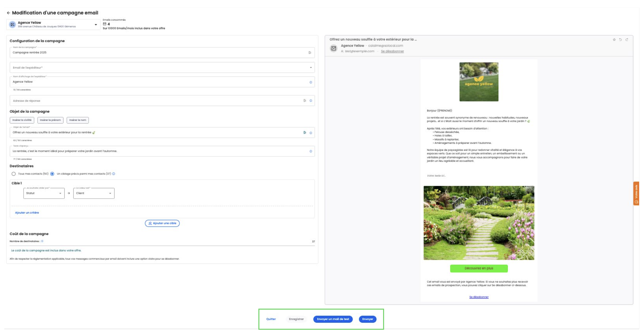This screenshot has height=336, width=644.
Task: Click the Votre avis feedback tab
Action: (636, 193)
